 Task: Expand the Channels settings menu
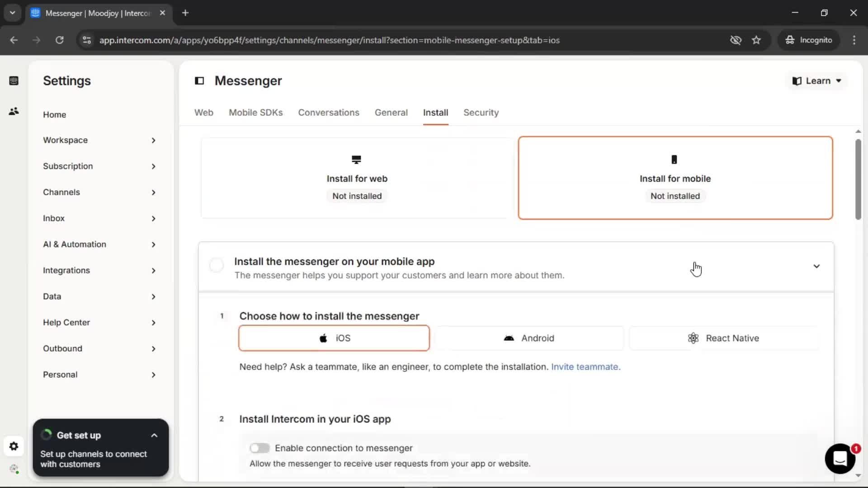[x=99, y=192]
